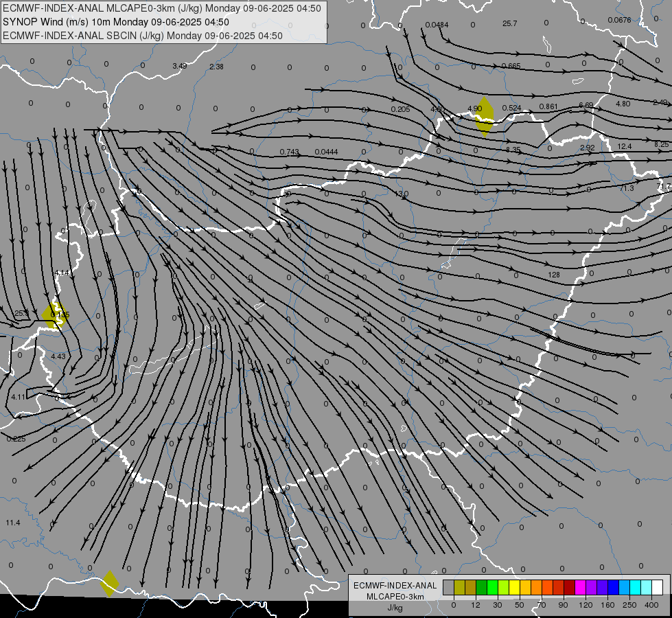
Task: Click the map value 0.524
Action: pos(511,108)
